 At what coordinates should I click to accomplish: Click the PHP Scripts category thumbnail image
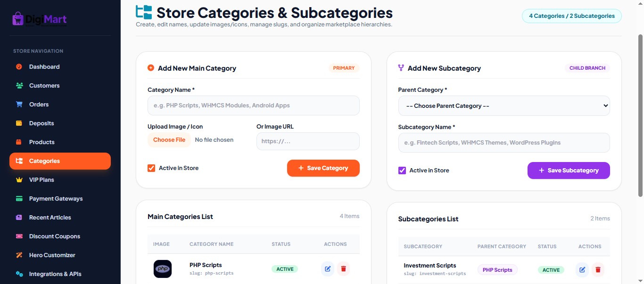coord(163,269)
